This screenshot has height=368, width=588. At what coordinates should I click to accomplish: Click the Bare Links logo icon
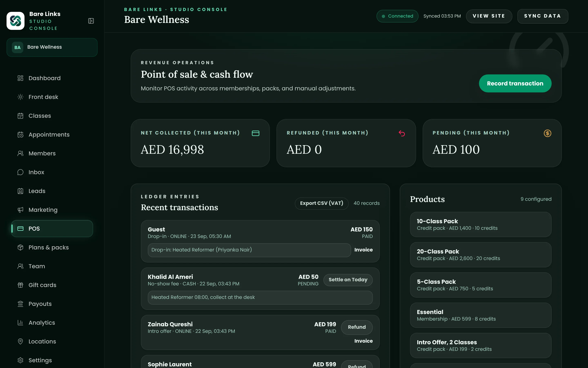click(16, 21)
